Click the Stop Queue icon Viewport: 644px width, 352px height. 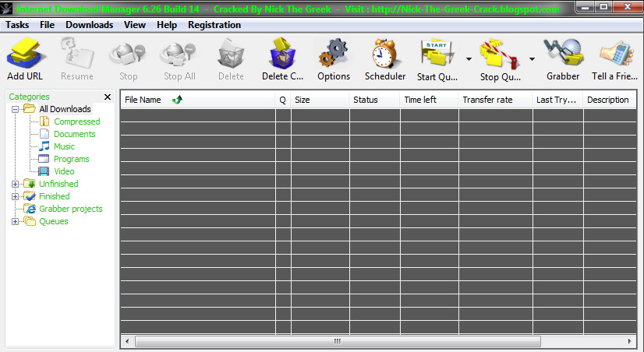point(500,53)
